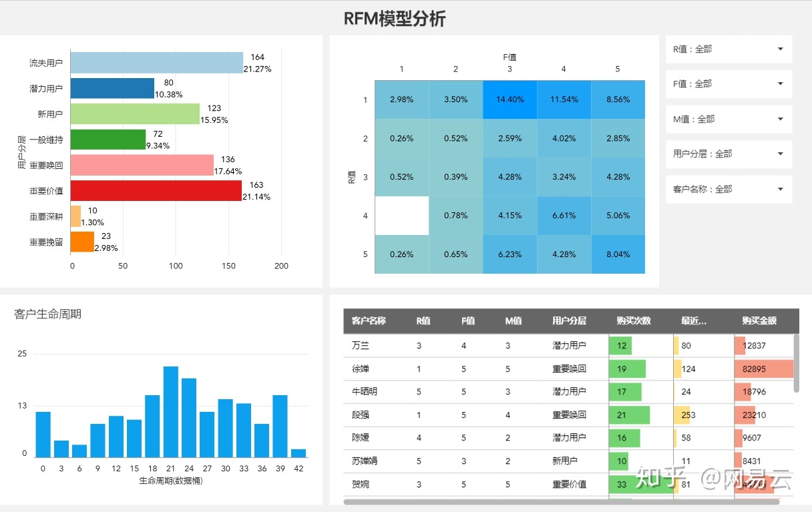812x512 pixels.
Task: Open the F值 filter dropdown
Action: point(727,83)
